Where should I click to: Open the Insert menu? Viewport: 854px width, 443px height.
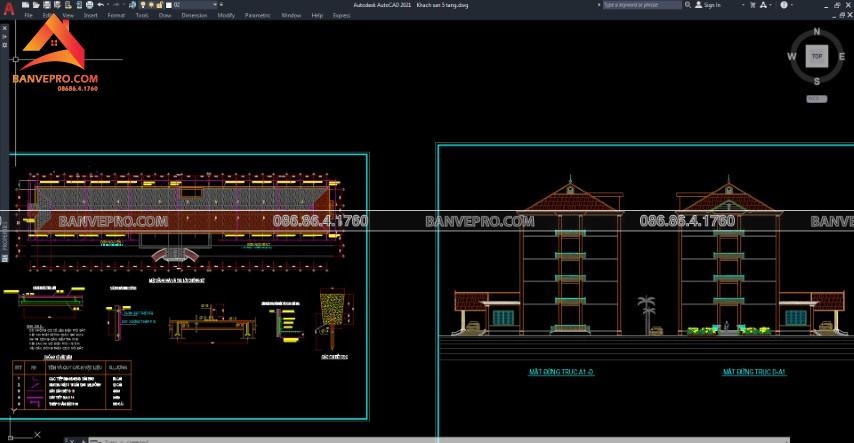click(90, 15)
